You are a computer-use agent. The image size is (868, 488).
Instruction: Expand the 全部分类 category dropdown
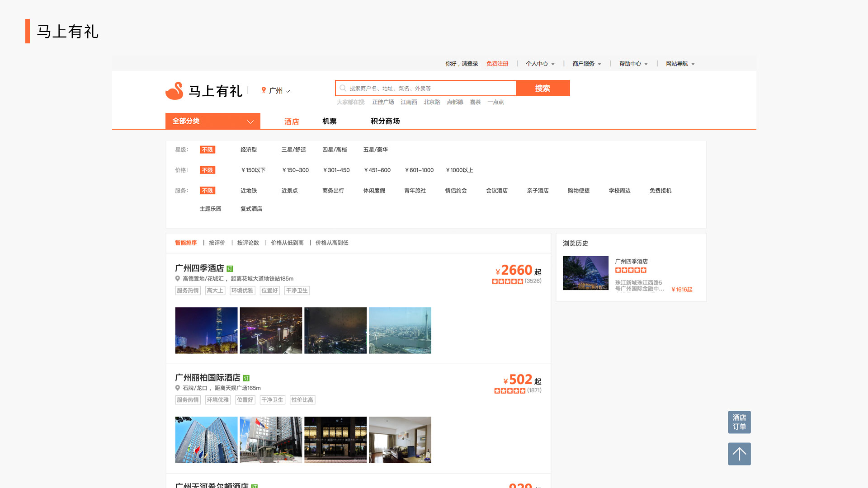pos(212,121)
